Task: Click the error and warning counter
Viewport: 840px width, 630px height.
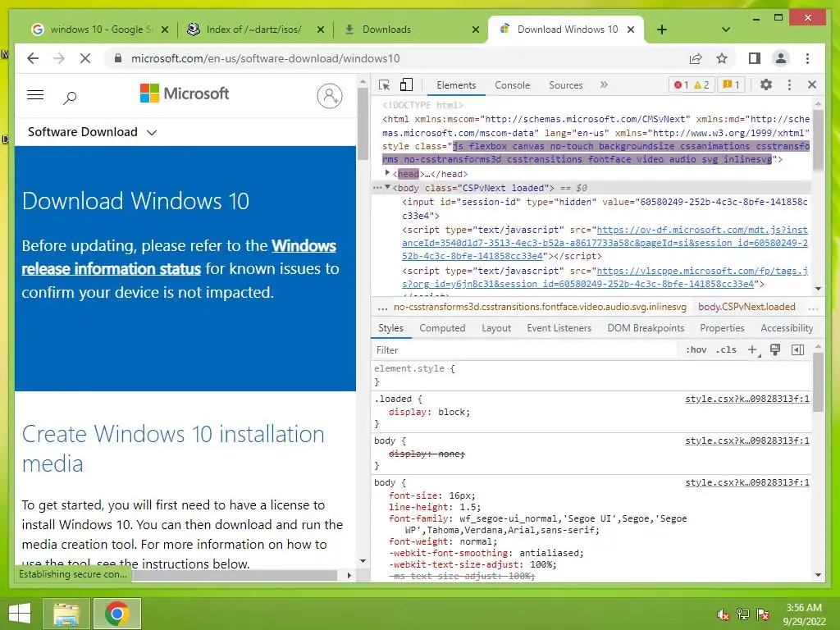Action: (x=692, y=84)
